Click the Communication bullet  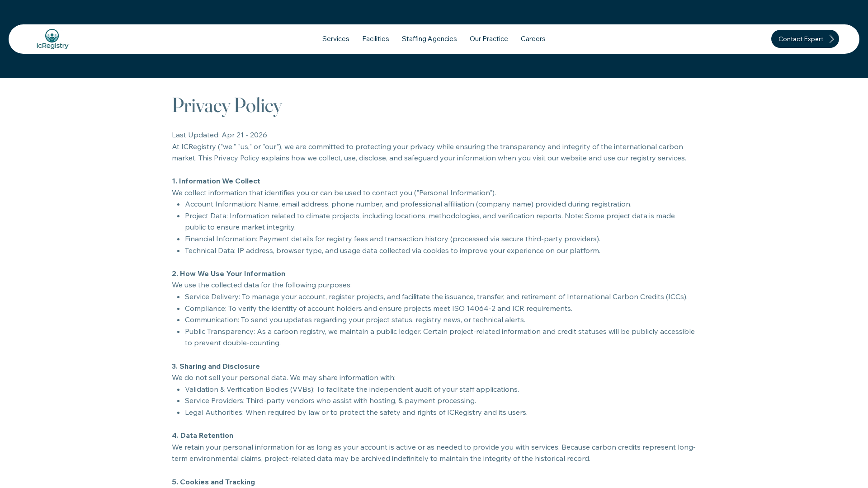(x=355, y=320)
